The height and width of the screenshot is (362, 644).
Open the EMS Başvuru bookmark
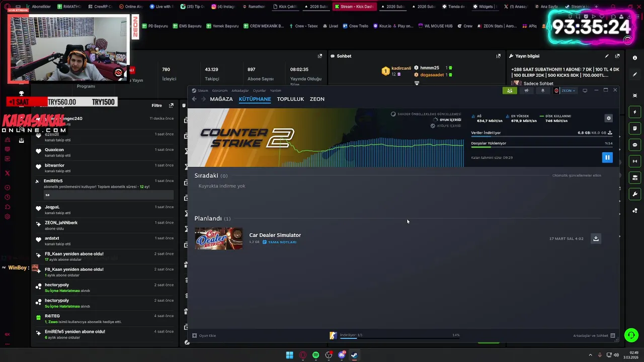[187, 26]
